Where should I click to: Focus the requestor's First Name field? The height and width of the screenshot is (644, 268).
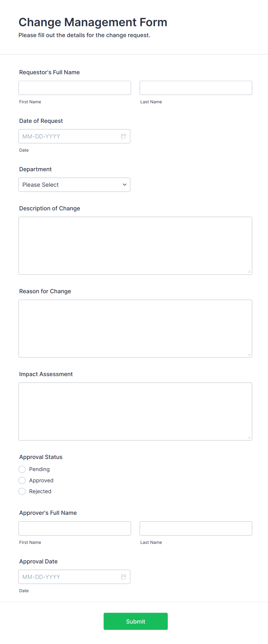pos(75,87)
